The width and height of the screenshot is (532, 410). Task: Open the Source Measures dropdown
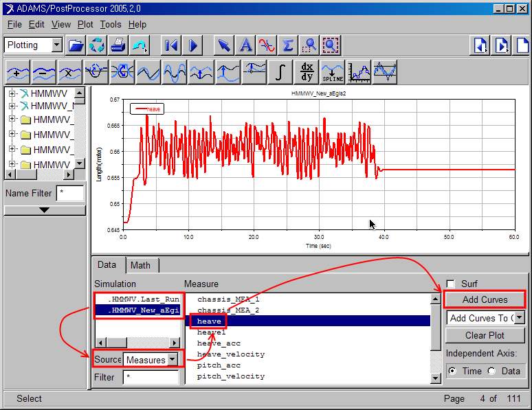(172, 359)
